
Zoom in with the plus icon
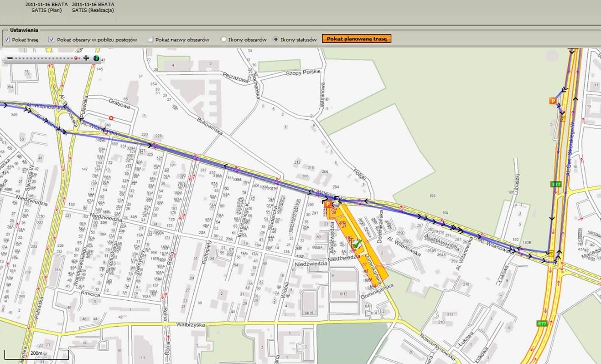[x=86, y=58]
